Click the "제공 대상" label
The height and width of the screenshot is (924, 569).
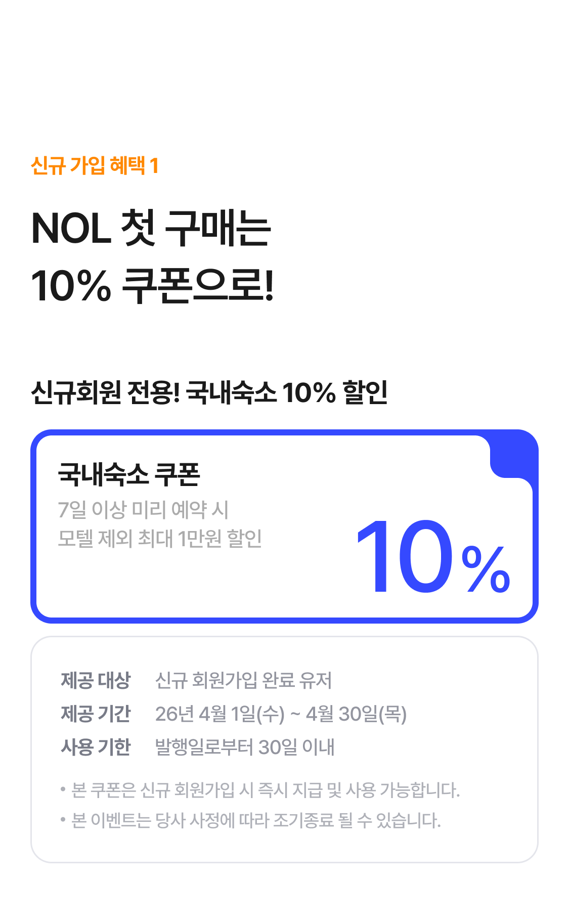[x=96, y=680]
